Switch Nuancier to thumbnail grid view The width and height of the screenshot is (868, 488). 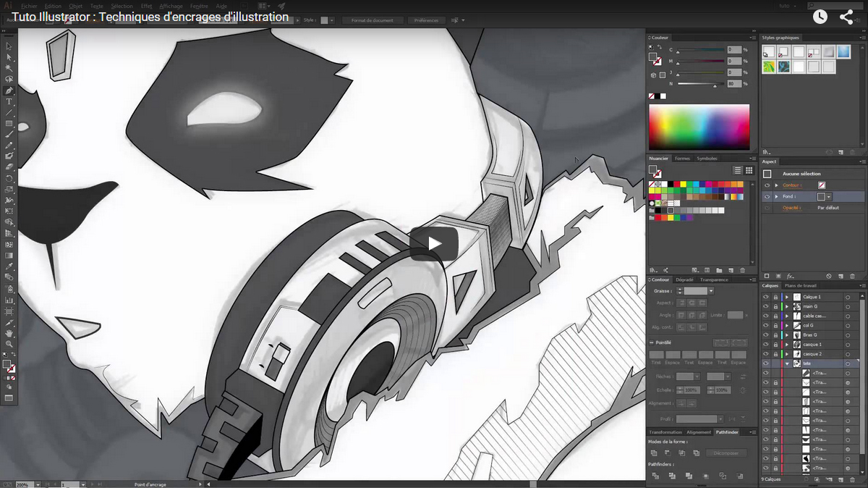click(749, 170)
